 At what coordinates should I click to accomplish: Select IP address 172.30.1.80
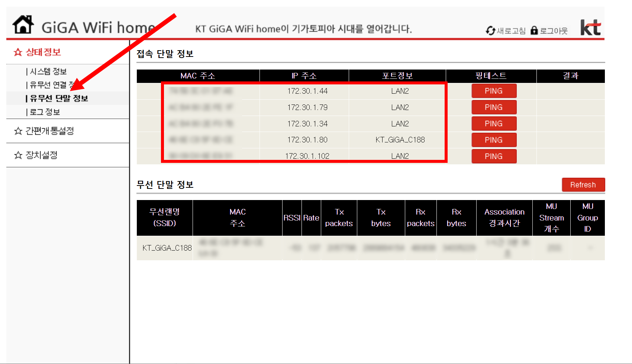tap(307, 140)
